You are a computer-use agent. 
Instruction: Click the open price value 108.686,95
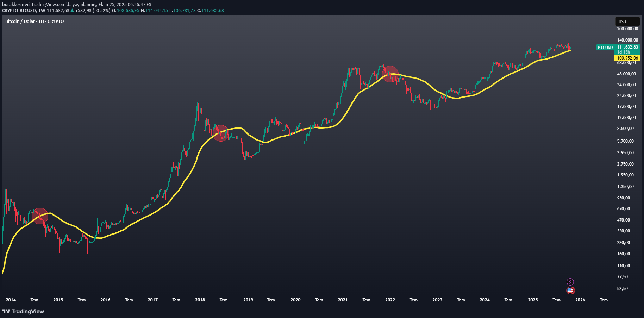(127, 11)
